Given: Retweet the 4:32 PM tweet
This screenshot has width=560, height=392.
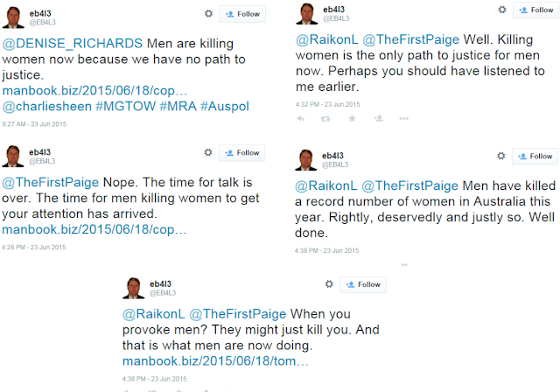Looking at the screenshot, I should (x=325, y=118).
